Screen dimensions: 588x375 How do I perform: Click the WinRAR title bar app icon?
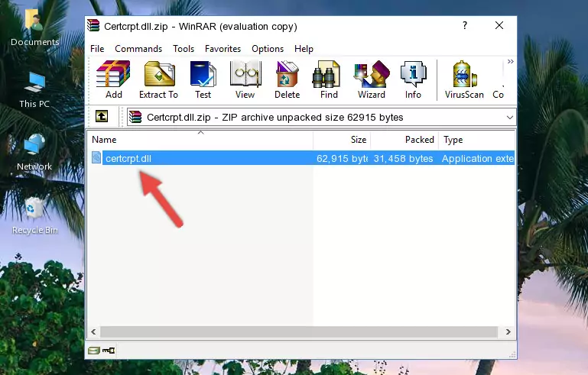click(93, 26)
